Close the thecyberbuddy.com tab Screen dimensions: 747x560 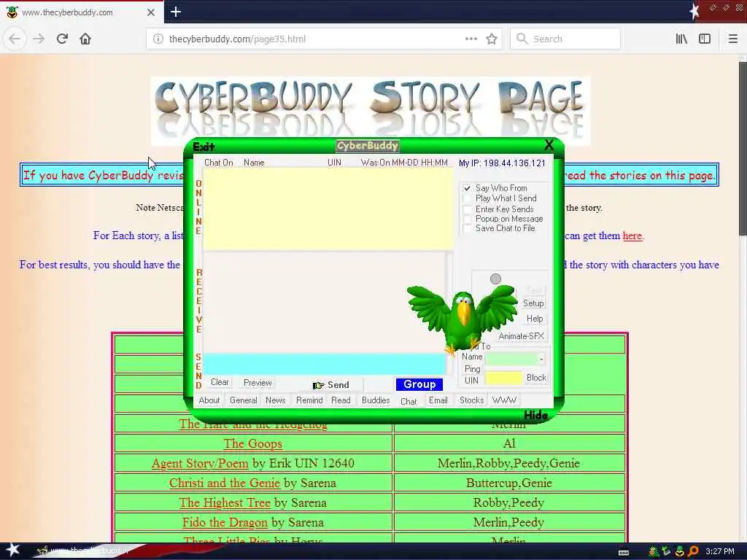click(x=150, y=12)
